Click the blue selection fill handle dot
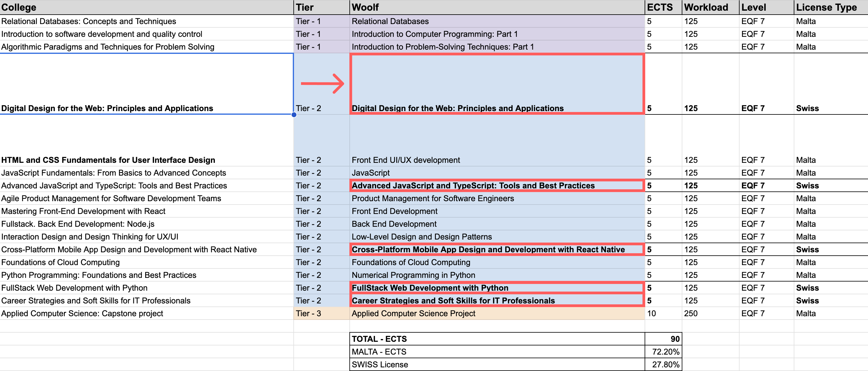Viewport: 868px width, 371px height. click(294, 114)
